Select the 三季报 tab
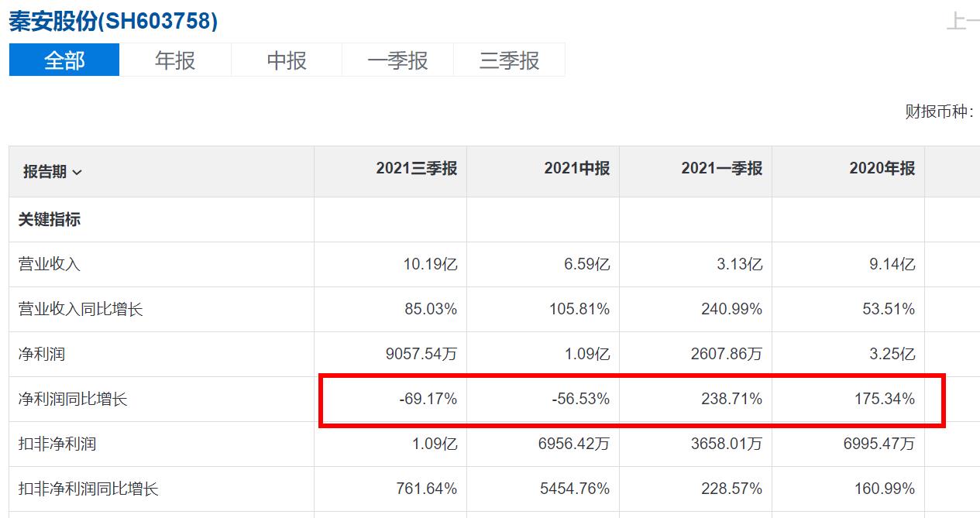Viewport: 980px width, 518px height. click(509, 60)
